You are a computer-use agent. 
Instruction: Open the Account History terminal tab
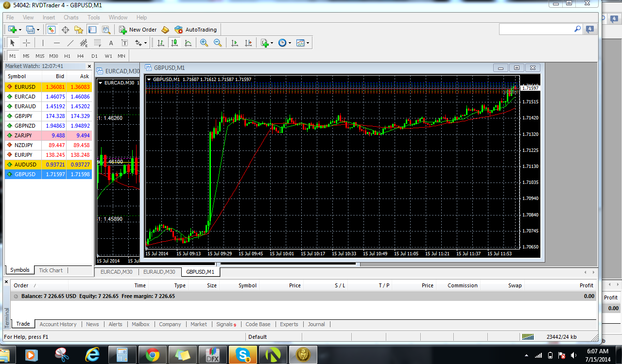(x=58, y=324)
